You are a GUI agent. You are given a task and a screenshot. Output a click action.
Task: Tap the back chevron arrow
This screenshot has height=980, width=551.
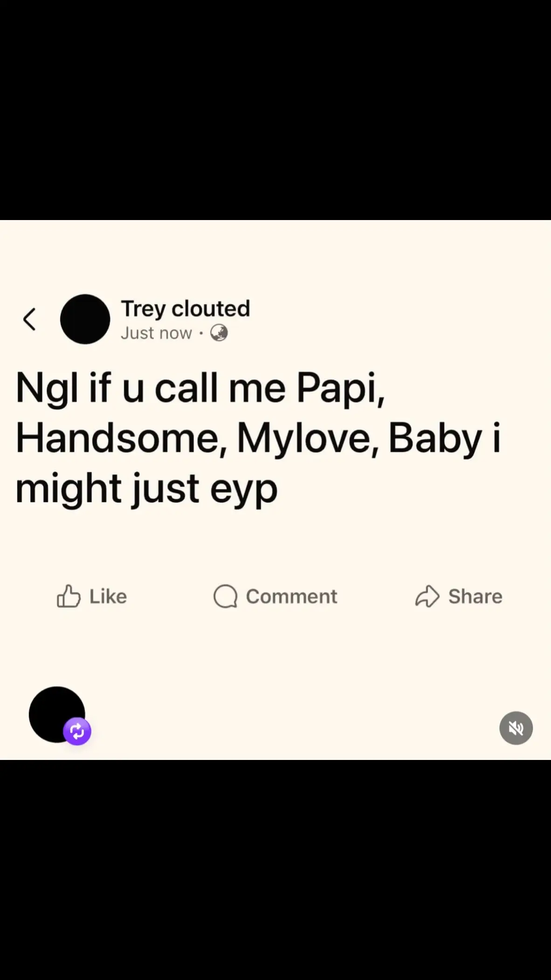pyautogui.click(x=29, y=319)
